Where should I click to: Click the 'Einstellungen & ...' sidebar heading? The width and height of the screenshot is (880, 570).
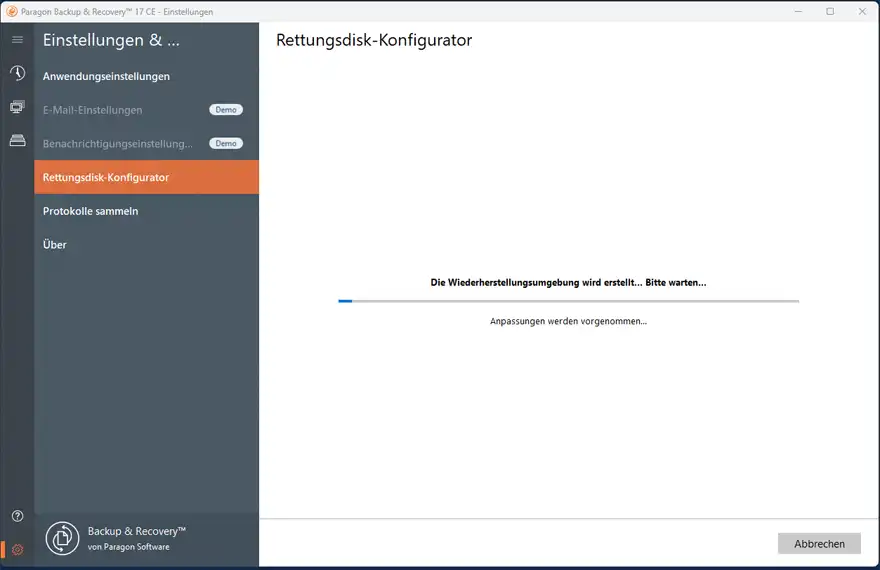(x=111, y=40)
